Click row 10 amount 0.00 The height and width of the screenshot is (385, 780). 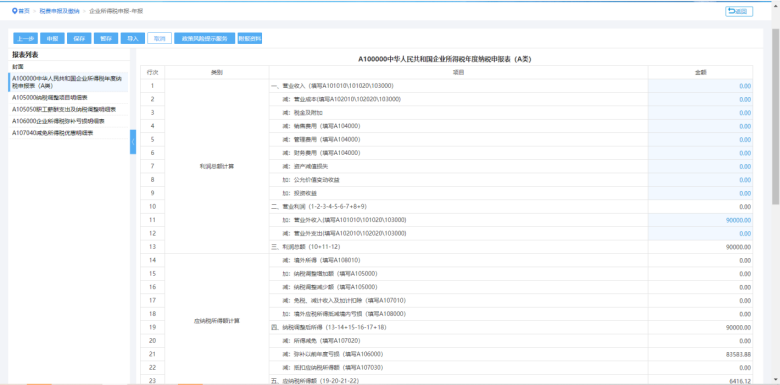pyautogui.click(x=745, y=206)
